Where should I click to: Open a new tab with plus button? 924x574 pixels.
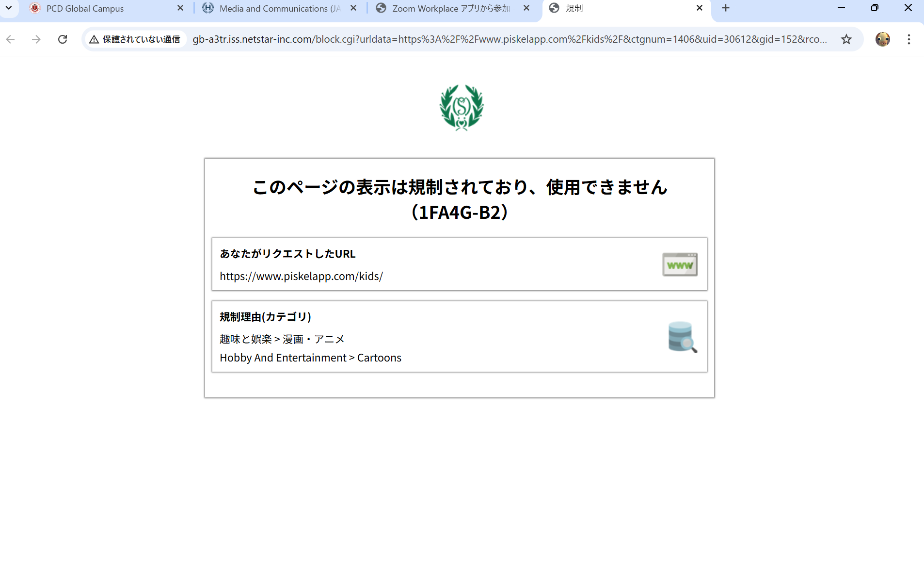click(x=725, y=8)
